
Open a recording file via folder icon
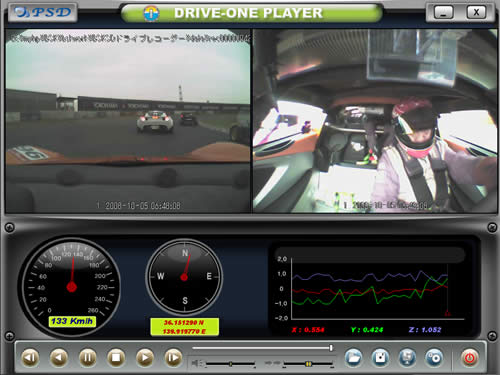point(353,358)
